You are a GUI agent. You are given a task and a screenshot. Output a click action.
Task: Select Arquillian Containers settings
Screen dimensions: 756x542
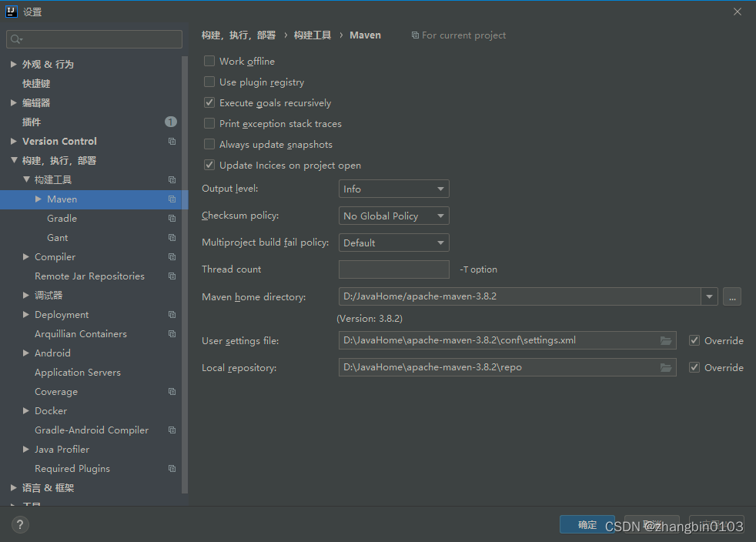pyautogui.click(x=81, y=333)
